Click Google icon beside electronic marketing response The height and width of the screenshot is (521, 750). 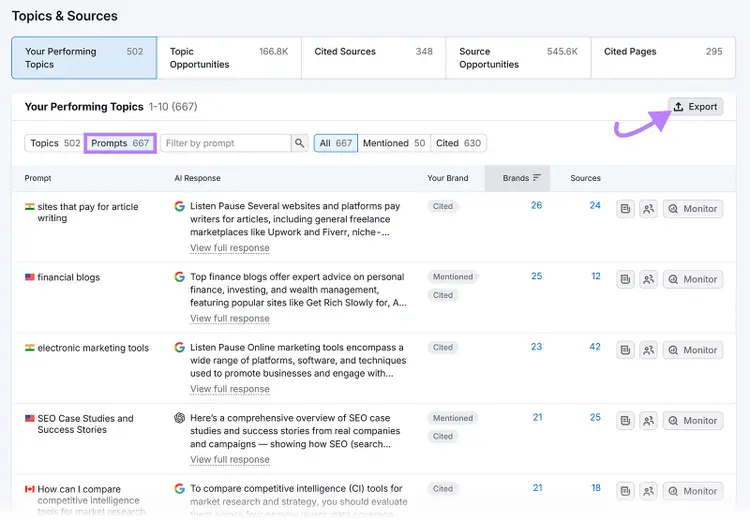(x=179, y=347)
